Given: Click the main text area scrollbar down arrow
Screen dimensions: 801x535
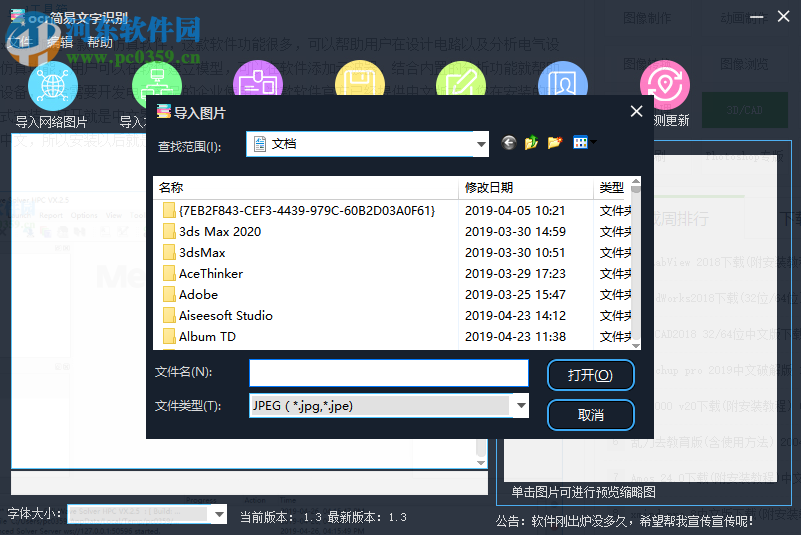Looking at the screenshot, I should (x=481, y=462).
